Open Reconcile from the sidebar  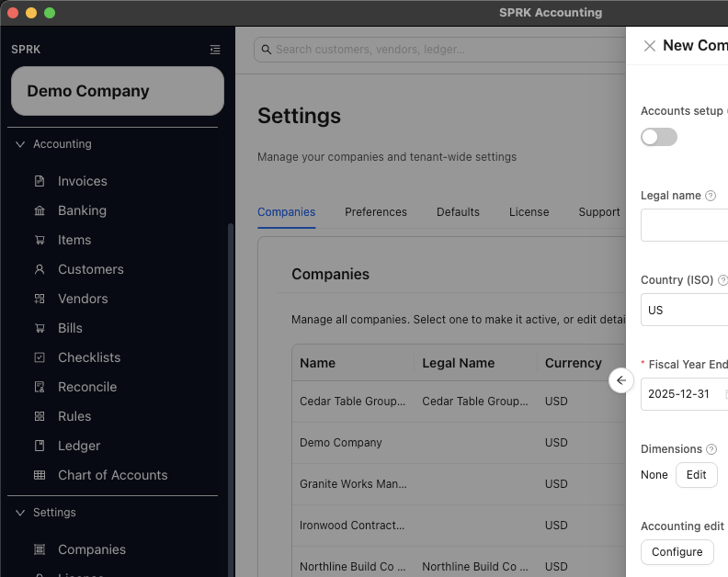point(87,387)
